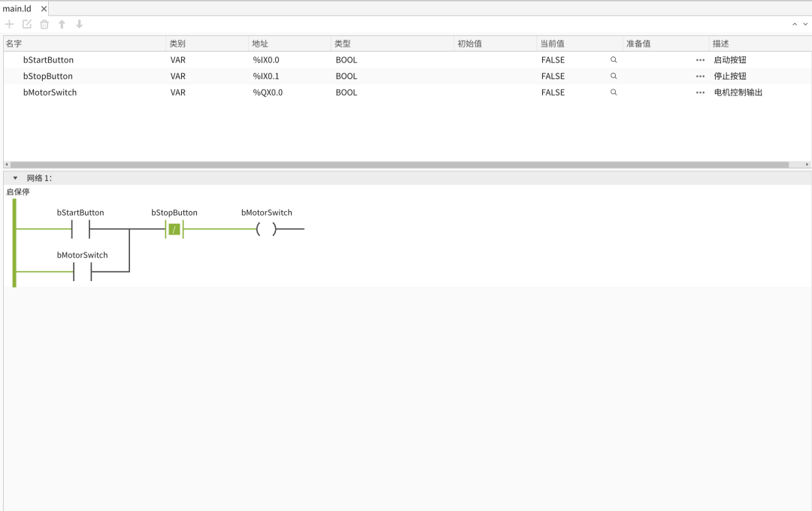The height and width of the screenshot is (511, 812).
Task: Click the add variable plus icon
Action: pyautogui.click(x=9, y=24)
